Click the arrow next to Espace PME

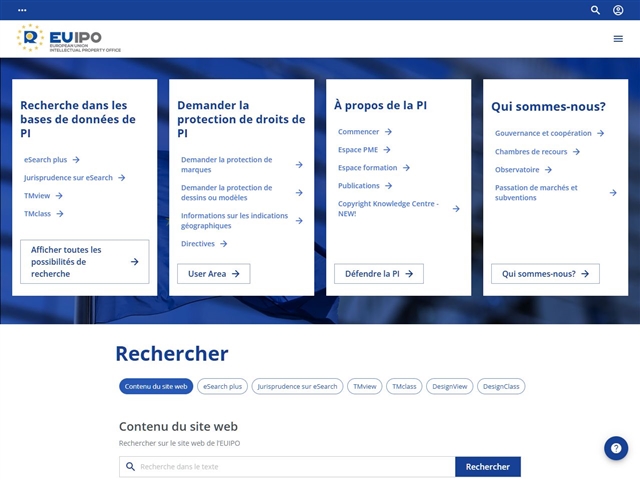(x=387, y=149)
